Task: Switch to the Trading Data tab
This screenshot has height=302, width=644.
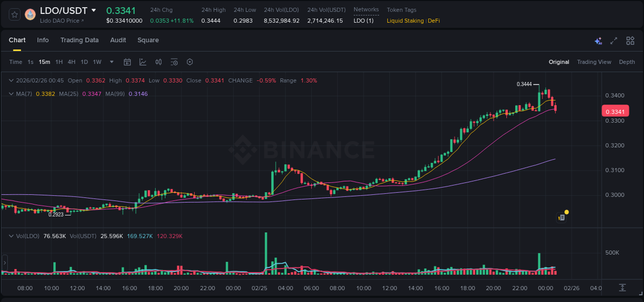Action: (x=79, y=40)
